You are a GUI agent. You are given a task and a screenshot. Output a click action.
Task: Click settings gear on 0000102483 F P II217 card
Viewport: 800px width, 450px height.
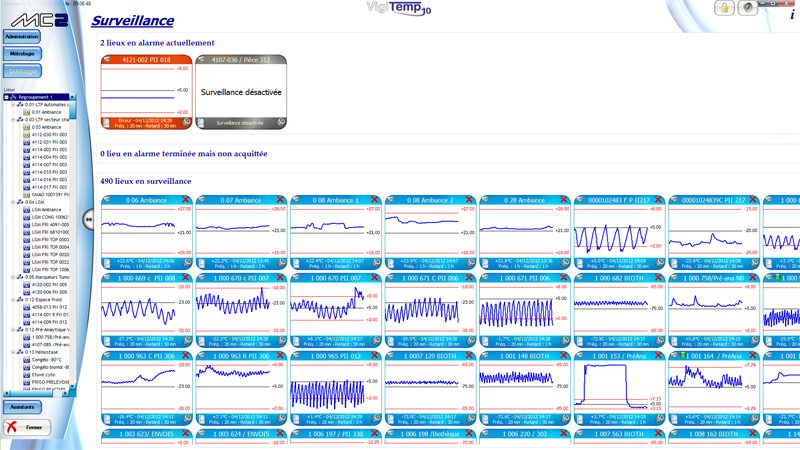pyautogui.click(x=660, y=263)
